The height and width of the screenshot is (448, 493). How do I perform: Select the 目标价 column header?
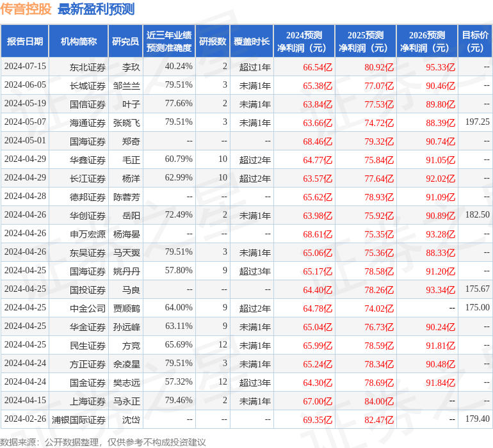pyautogui.click(x=475, y=41)
